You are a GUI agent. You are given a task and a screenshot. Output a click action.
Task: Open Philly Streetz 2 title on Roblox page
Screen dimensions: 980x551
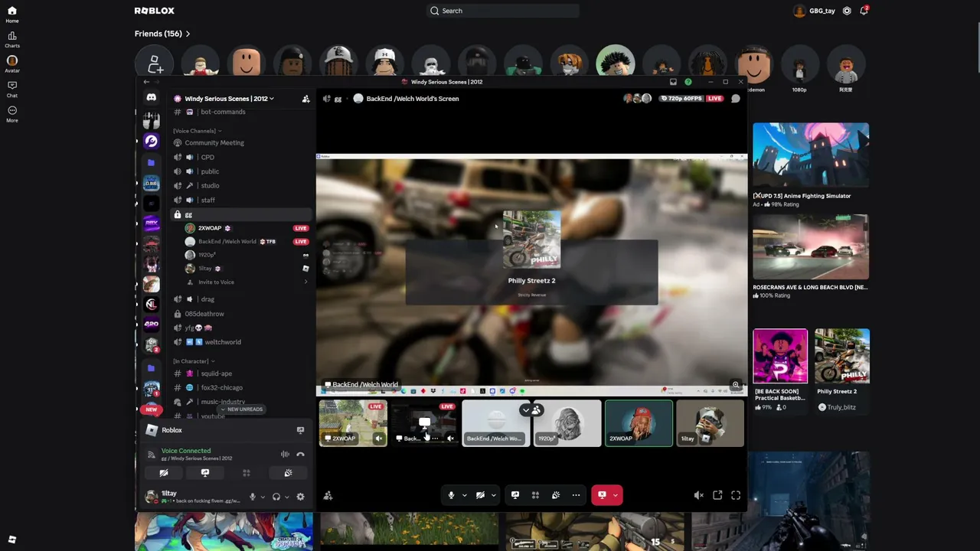(836, 391)
